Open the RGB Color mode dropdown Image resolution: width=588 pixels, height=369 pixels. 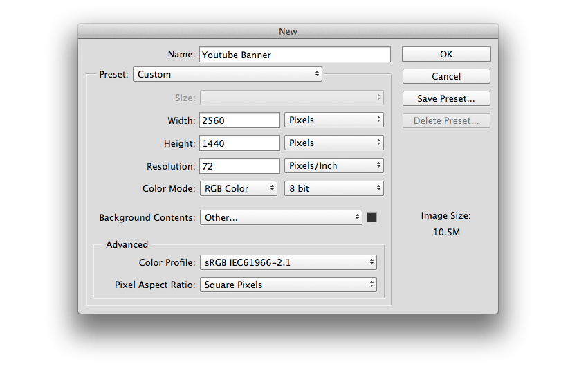(239, 188)
